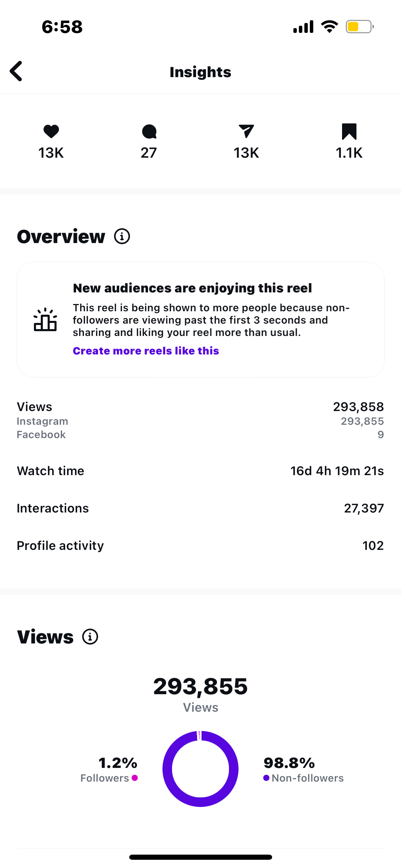Tap the purple Non-followers legend dot
Viewport: 401px width, 868px height.
click(266, 778)
